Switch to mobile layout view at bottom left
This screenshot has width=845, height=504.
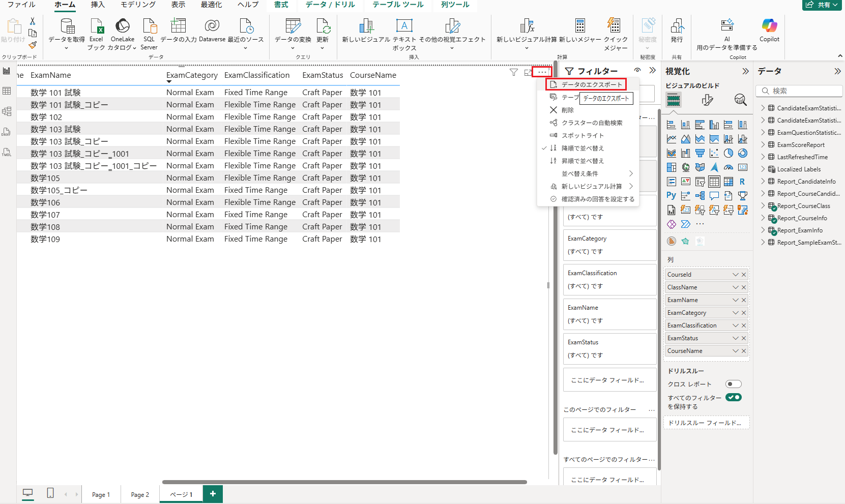coord(50,493)
